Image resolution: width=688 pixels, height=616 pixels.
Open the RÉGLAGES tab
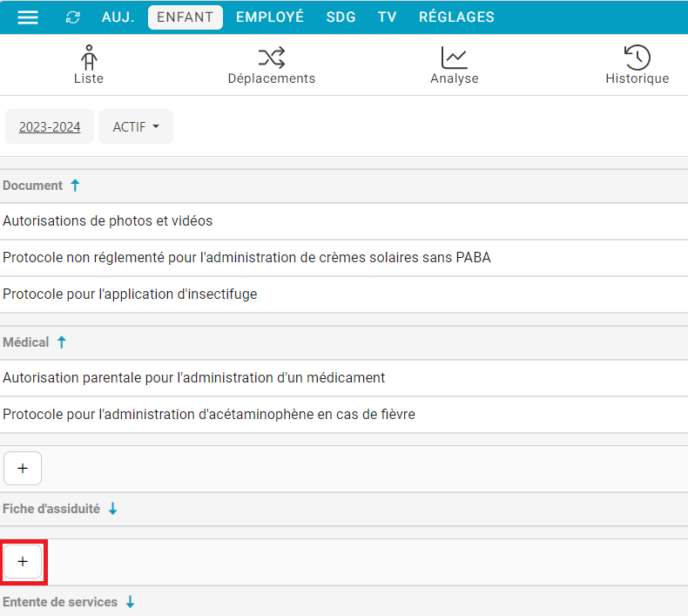456,17
